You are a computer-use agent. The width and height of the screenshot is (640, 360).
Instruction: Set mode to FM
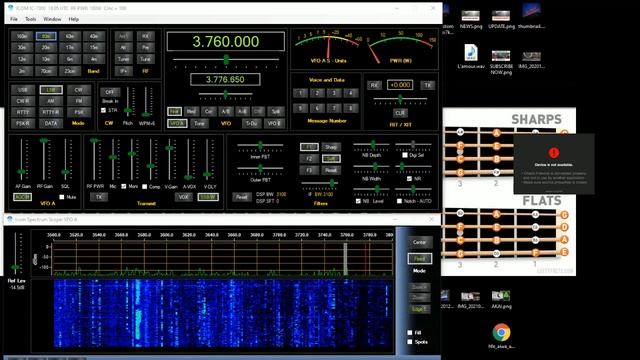click(x=79, y=101)
